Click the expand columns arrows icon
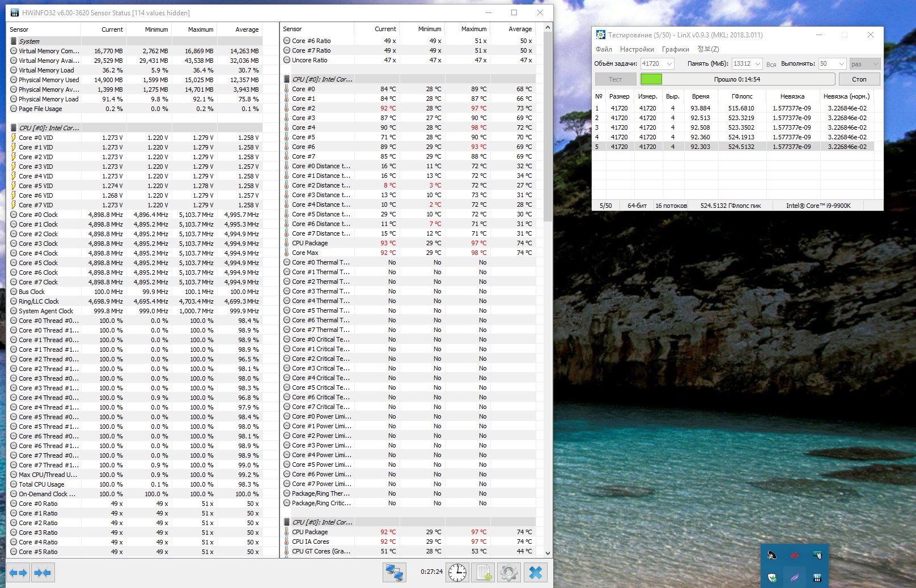916x588 pixels. coord(19,573)
